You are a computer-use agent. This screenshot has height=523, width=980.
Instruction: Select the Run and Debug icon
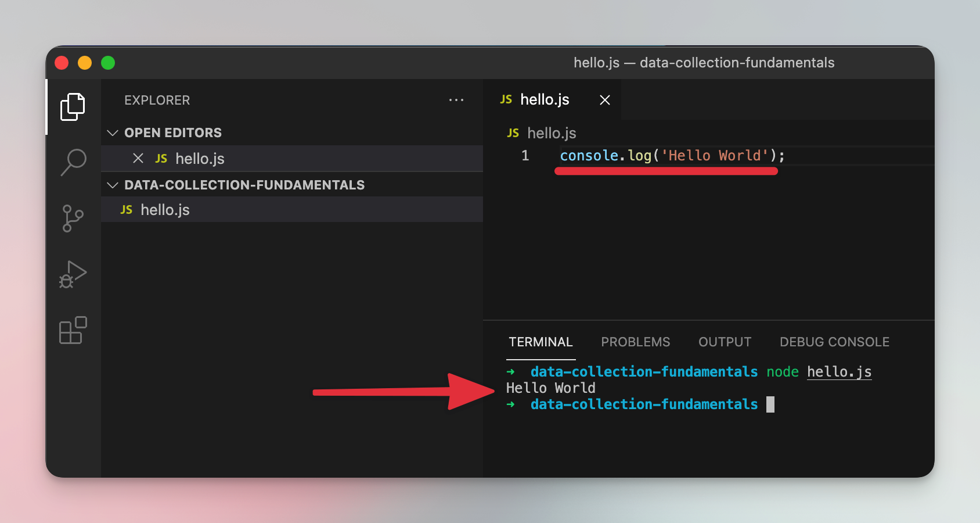72,273
